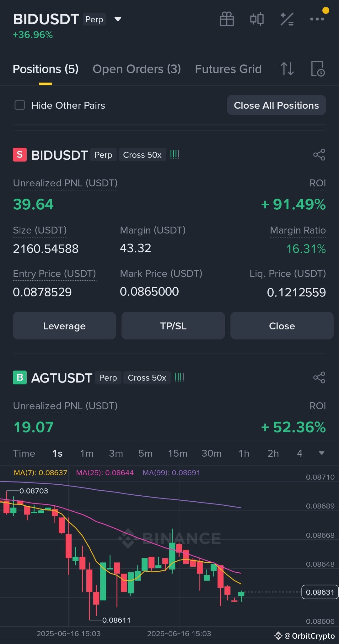Open the gift box rewards icon
Screen dimensions: 339x644
227,19
